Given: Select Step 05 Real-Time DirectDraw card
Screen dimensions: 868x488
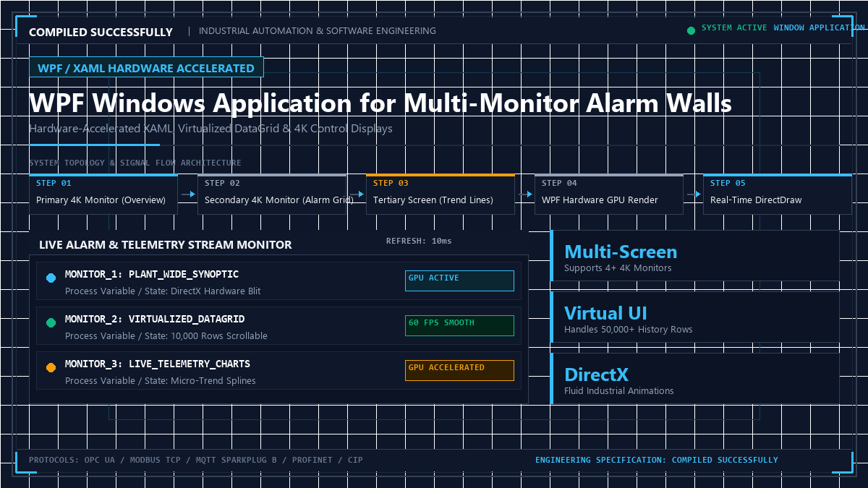Looking at the screenshot, I should 778,194.
